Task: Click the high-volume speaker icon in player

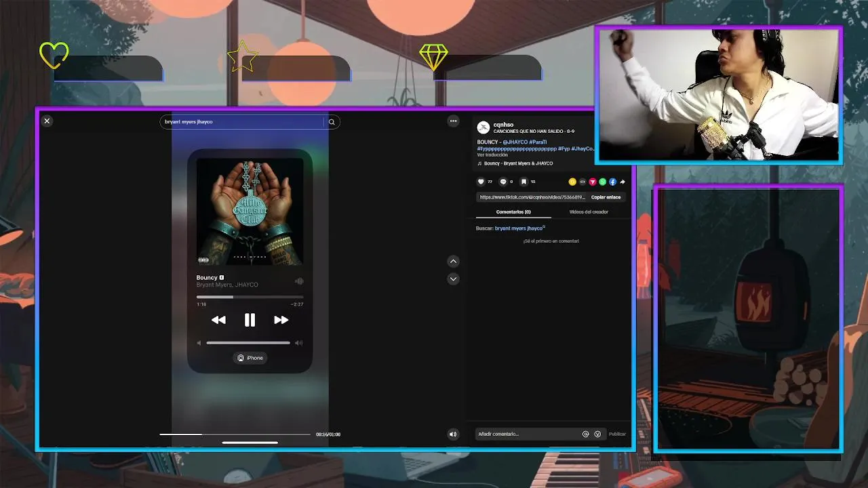Action: pos(299,343)
